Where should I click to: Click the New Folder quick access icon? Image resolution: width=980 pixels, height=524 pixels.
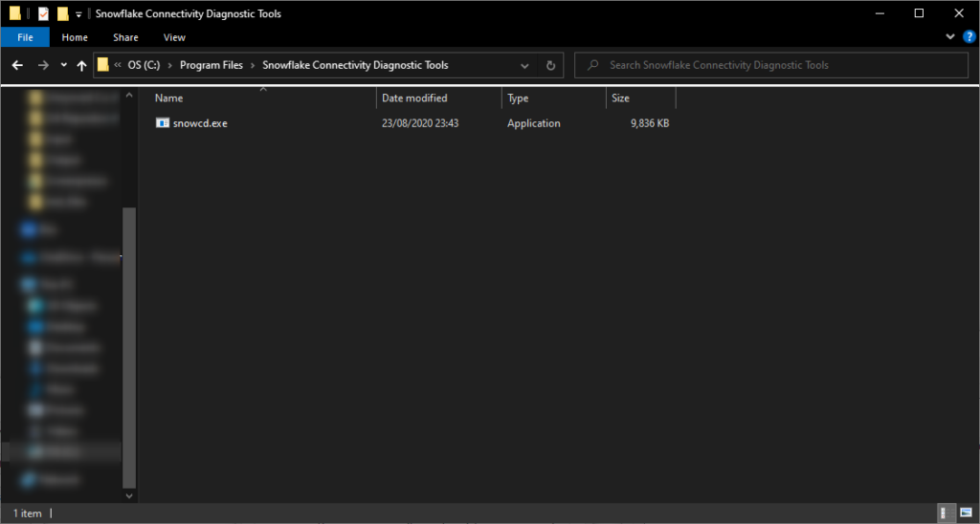coord(62,13)
